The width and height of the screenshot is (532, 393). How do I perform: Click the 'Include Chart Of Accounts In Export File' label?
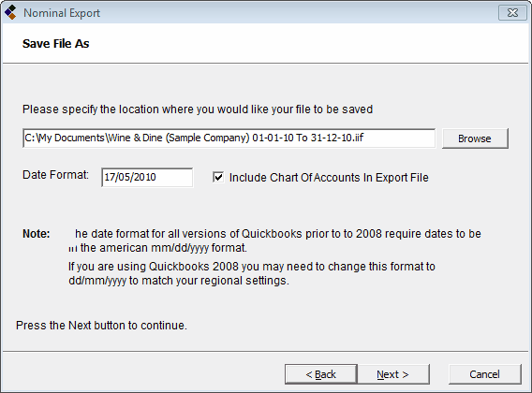(x=329, y=178)
